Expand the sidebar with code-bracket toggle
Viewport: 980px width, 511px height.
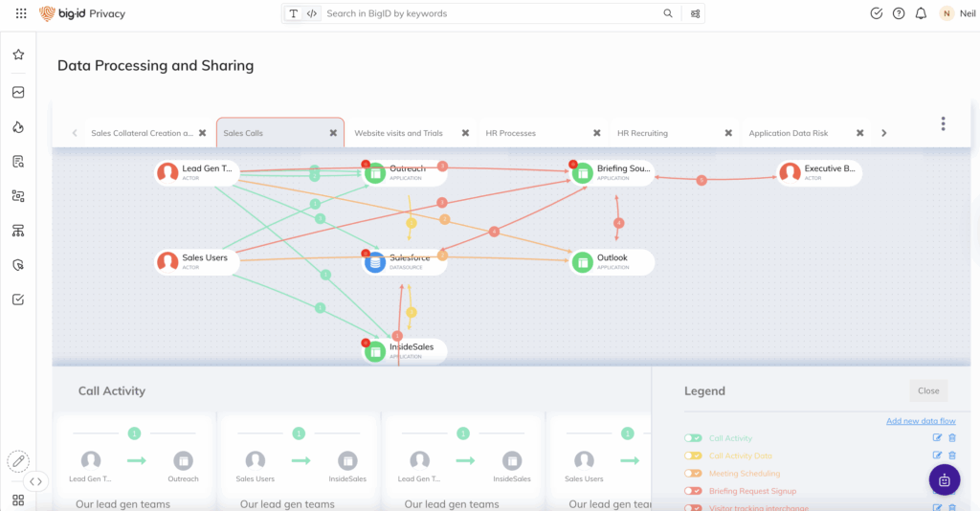point(35,481)
